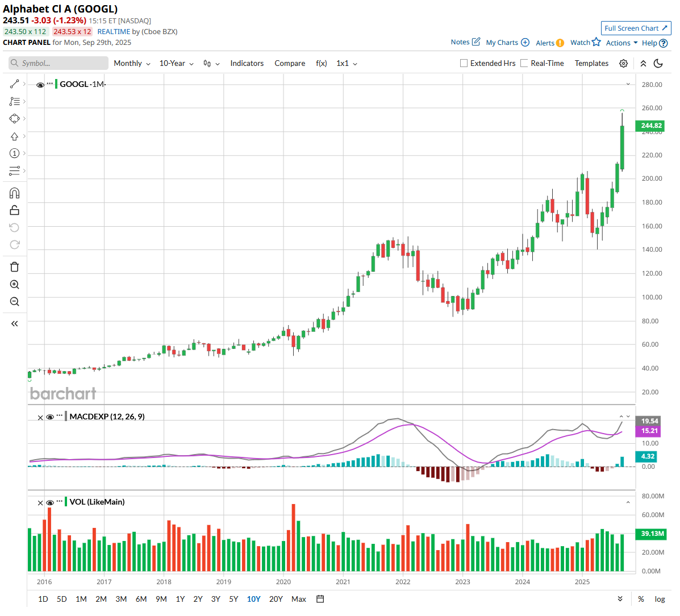Click the 39.13M volume label
This screenshot has height=616, width=680.
(x=650, y=534)
